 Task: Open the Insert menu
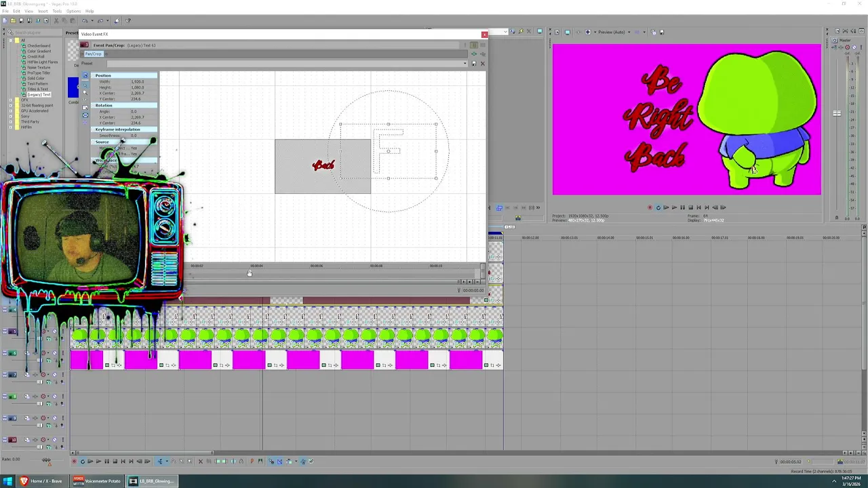(43, 11)
